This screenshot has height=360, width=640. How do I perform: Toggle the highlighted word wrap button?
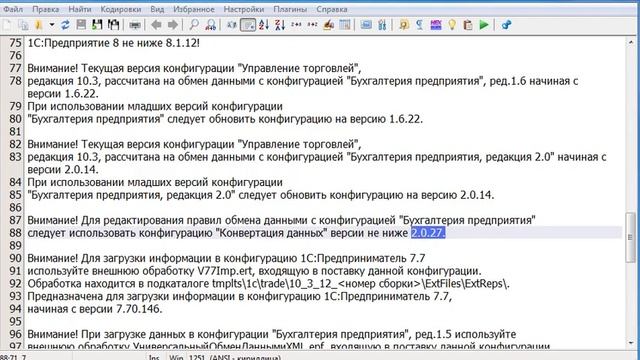248,25
